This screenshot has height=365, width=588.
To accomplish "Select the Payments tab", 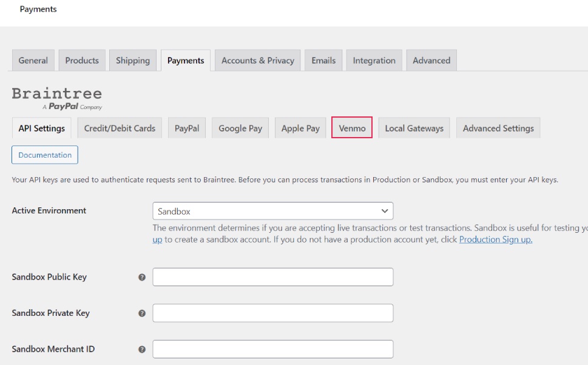I will pos(186,61).
